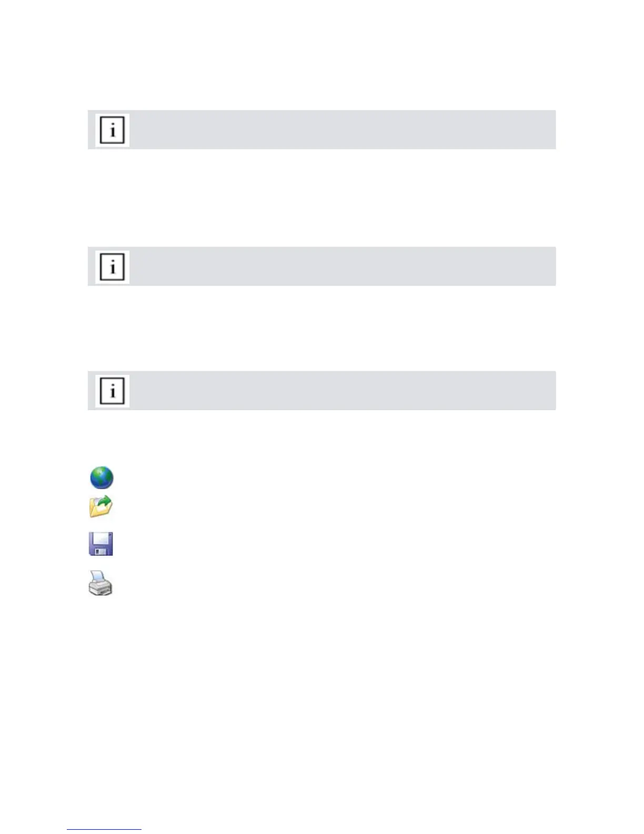Launch the web browser globe icon
Viewport: 644px width, 834px height.
coord(102,478)
